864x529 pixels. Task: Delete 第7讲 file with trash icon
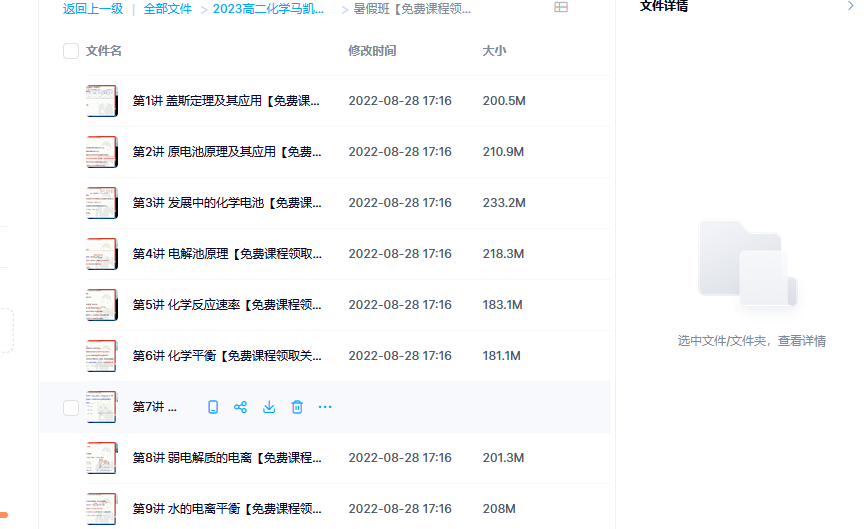tap(297, 407)
